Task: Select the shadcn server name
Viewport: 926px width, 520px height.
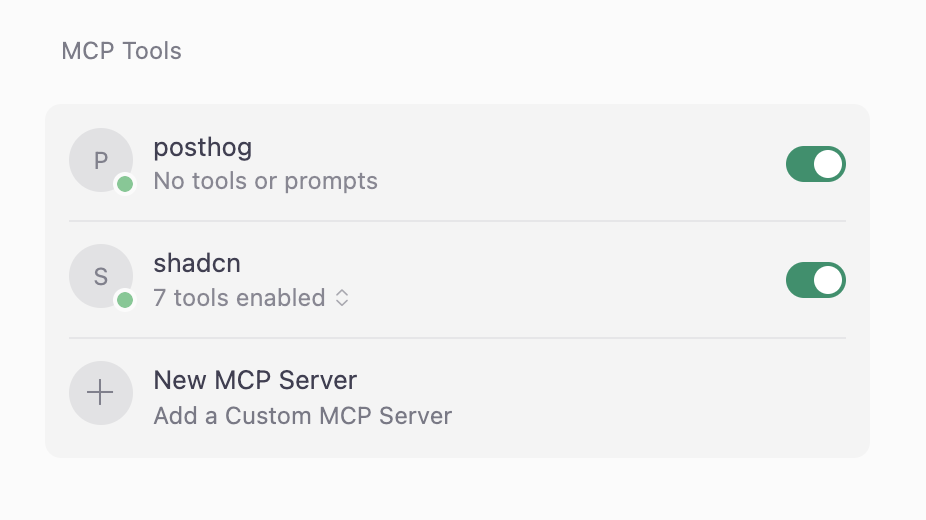Action: [x=197, y=264]
